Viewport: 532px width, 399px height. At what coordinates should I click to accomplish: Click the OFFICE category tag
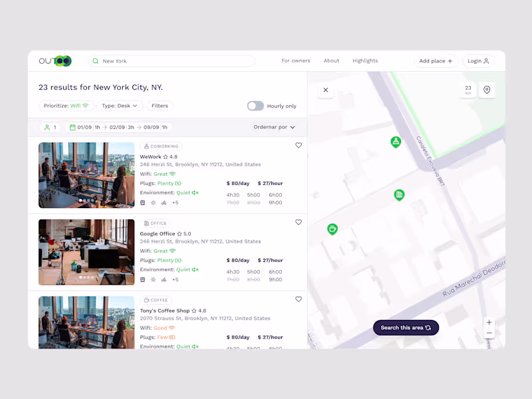(x=156, y=223)
